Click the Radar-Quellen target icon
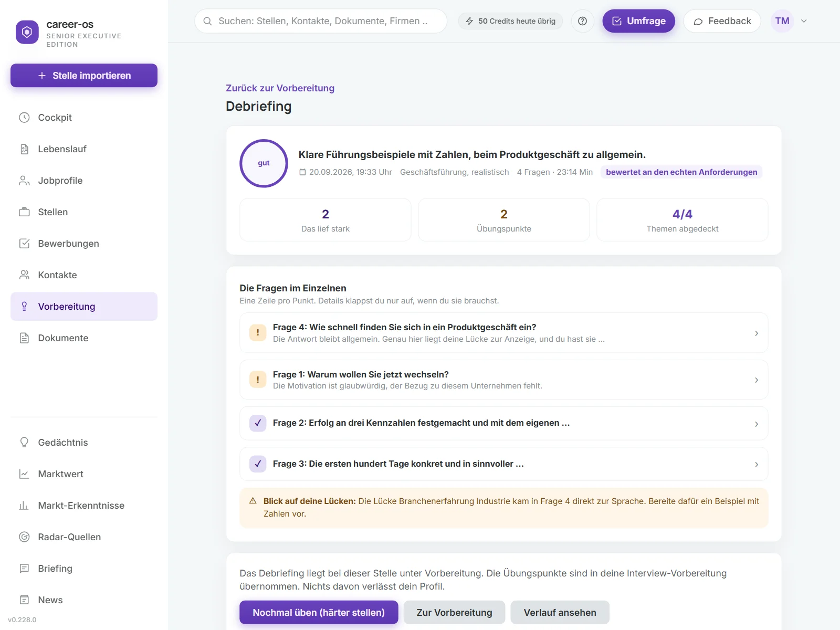This screenshot has height=630, width=840. (24, 537)
